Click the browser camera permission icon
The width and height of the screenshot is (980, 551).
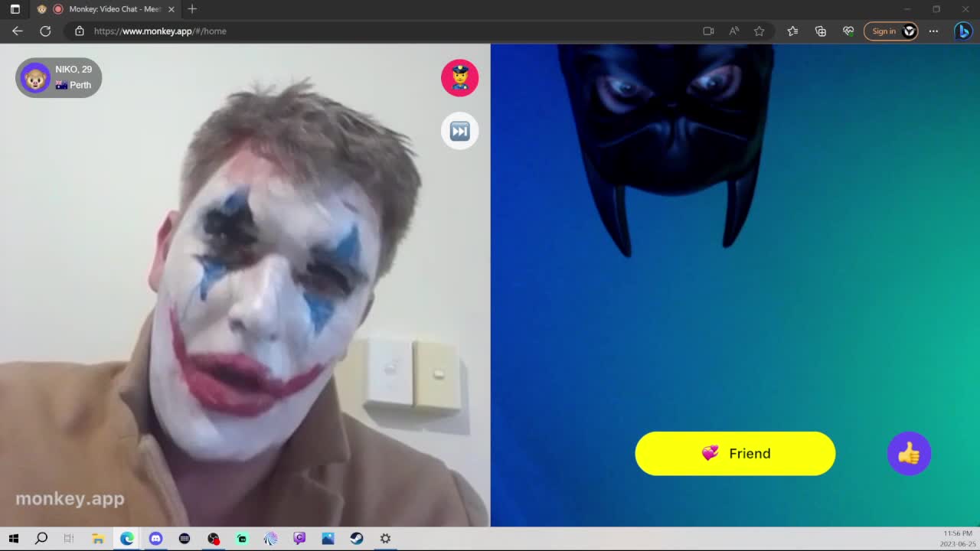click(x=707, y=31)
